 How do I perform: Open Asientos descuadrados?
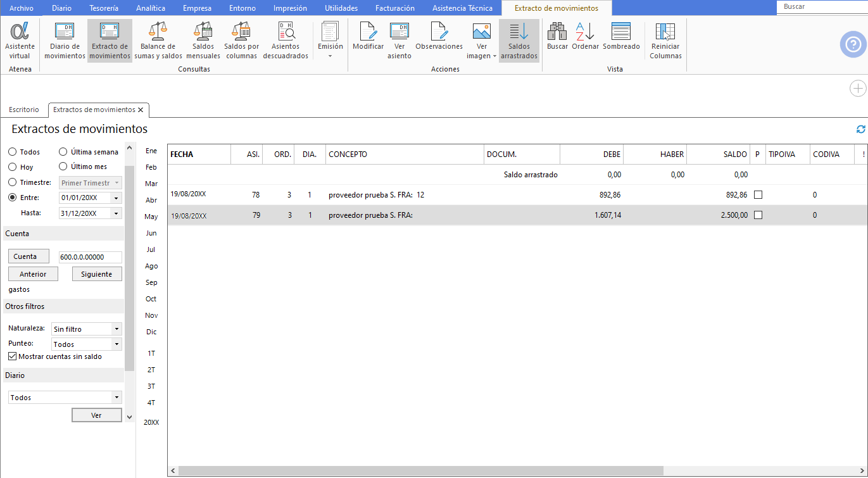[286, 41]
